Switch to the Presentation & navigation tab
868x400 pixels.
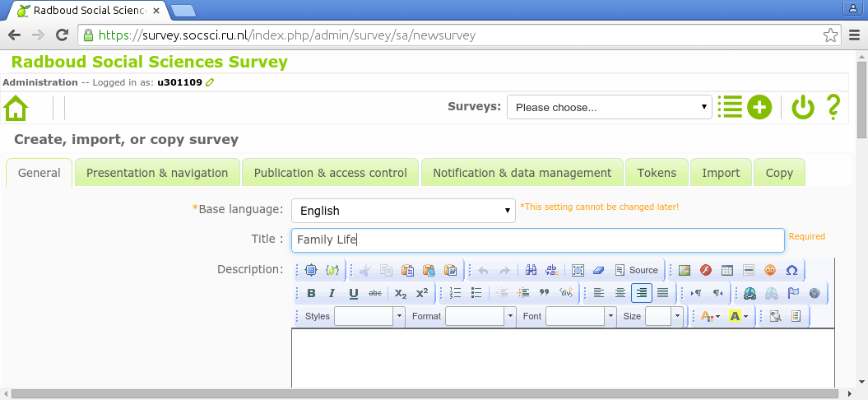click(x=157, y=173)
